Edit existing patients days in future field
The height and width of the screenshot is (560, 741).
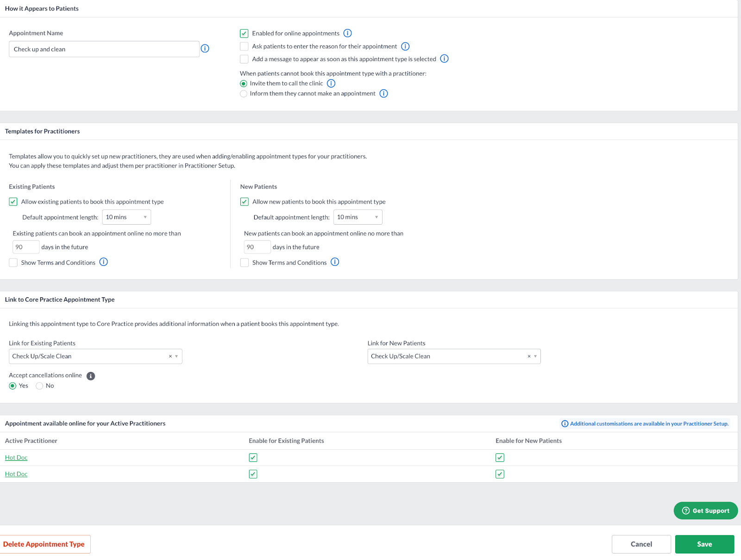click(x=26, y=247)
